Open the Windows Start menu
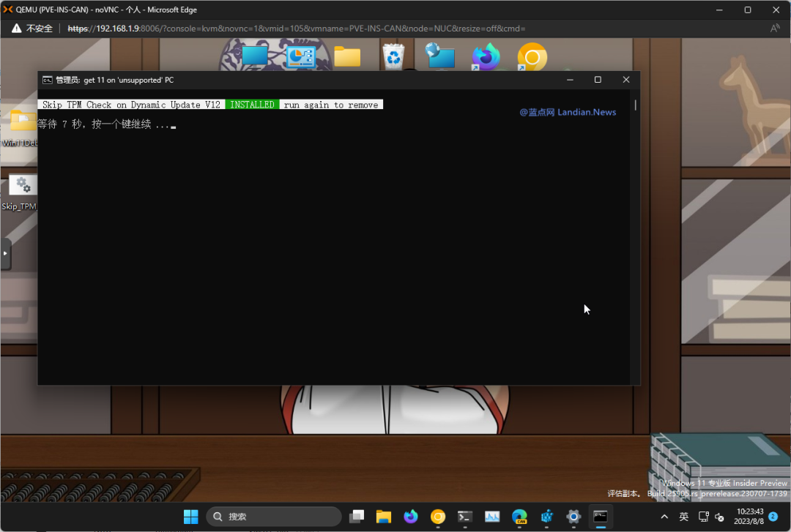 coord(190,517)
